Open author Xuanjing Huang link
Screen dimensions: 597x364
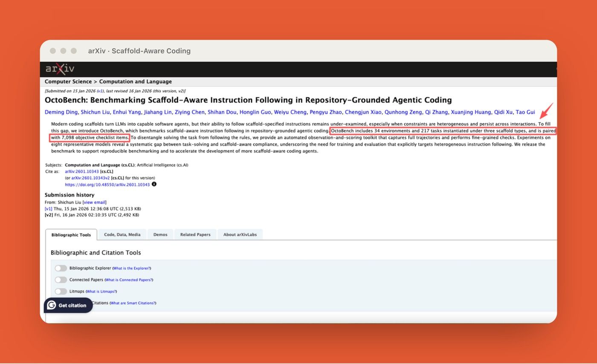[471, 112]
